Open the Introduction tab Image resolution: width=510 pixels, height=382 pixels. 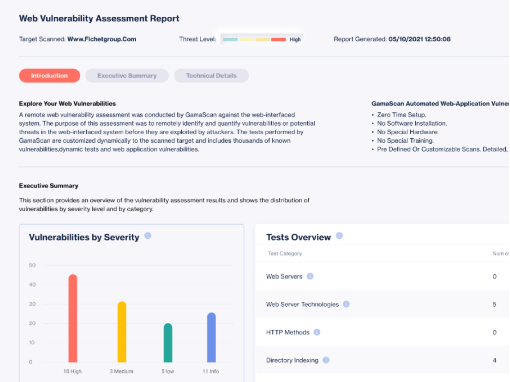pyautogui.click(x=49, y=76)
